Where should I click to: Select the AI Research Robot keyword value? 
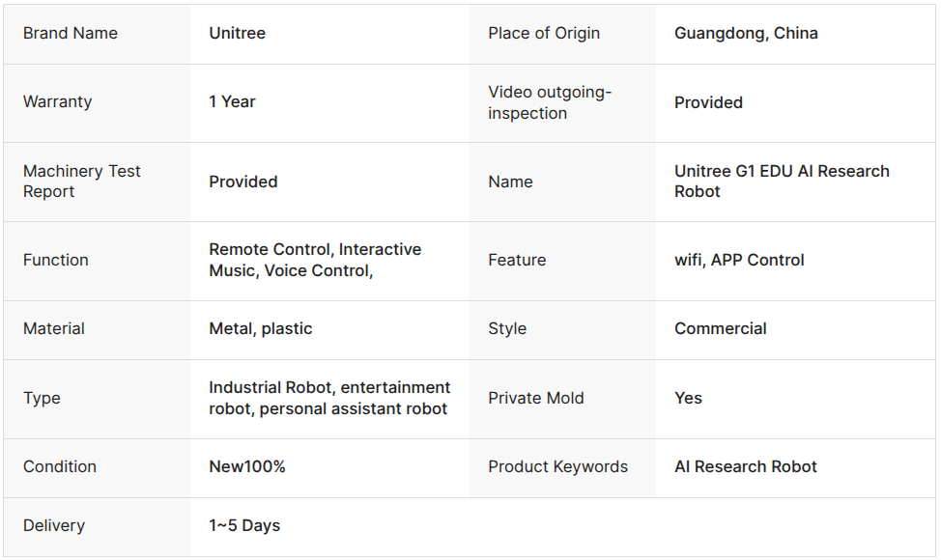pos(745,466)
